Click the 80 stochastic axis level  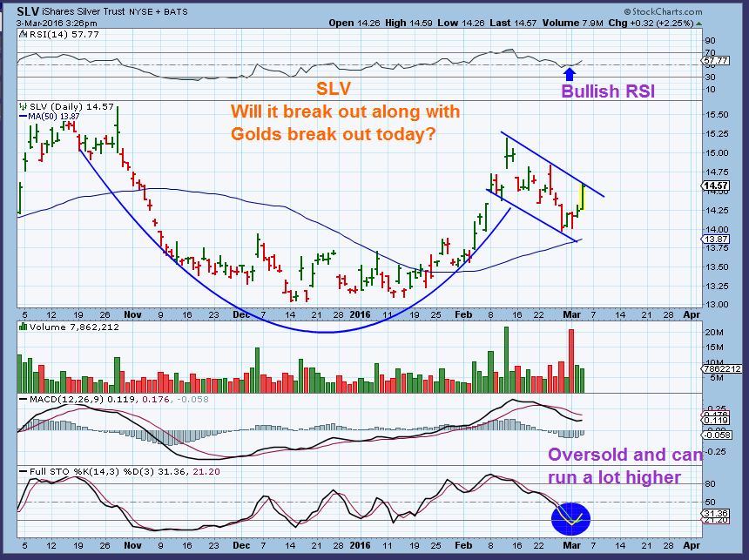[x=710, y=483]
